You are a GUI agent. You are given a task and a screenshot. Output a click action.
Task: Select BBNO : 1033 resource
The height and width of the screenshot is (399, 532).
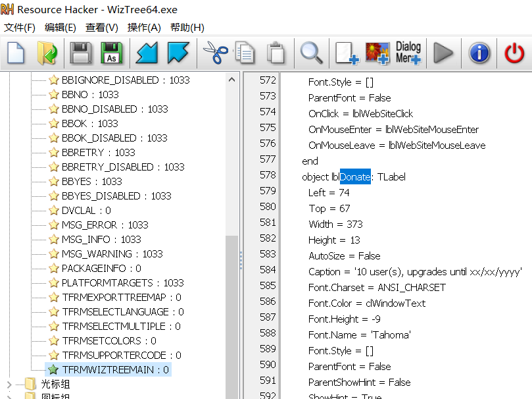90,94
